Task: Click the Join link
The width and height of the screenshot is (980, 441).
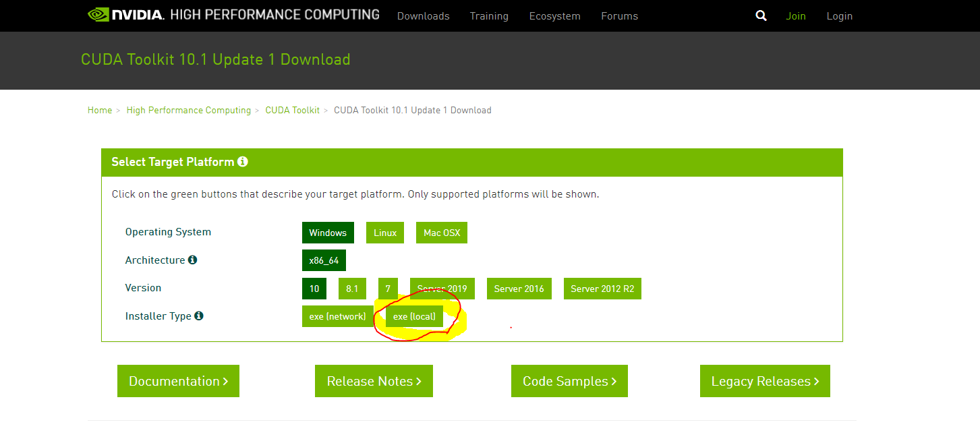Action: pyautogui.click(x=796, y=16)
